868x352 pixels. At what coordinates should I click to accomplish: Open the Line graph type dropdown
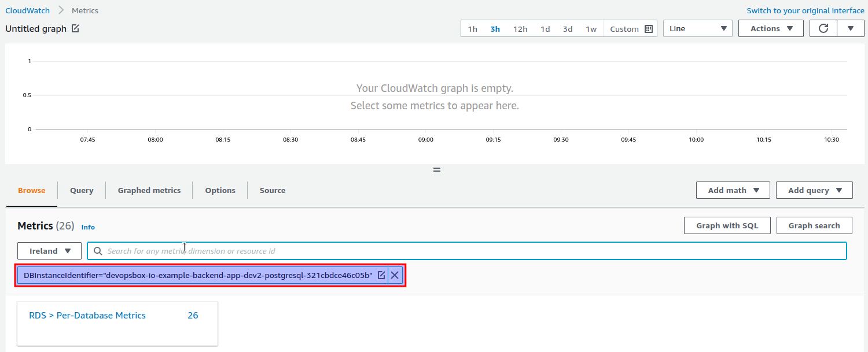tap(697, 28)
